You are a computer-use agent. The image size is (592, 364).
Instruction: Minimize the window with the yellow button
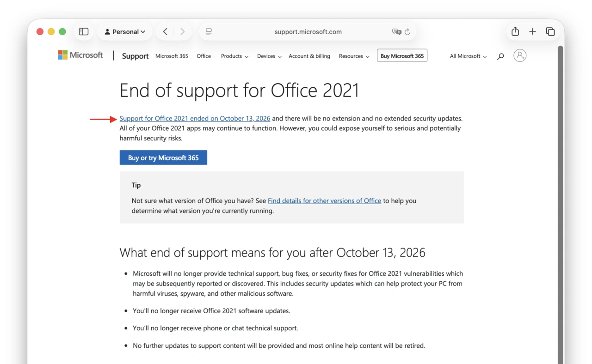coord(51,31)
